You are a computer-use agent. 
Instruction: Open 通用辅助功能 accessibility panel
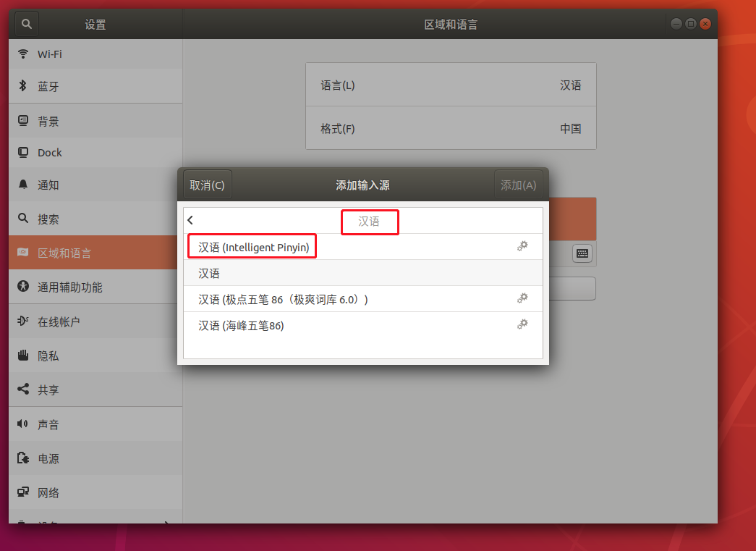point(95,287)
